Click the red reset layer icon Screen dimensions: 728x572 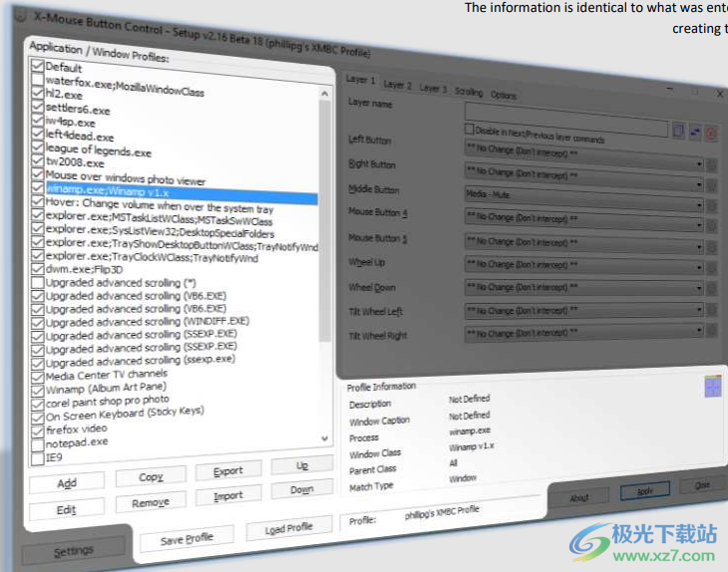711,135
